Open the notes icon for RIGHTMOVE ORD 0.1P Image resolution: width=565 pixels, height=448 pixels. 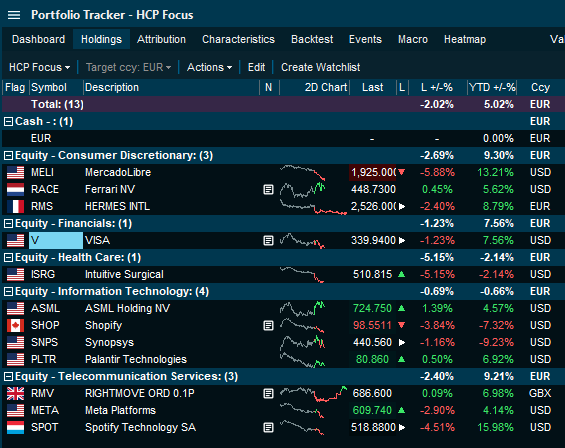click(x=268, y=393)
